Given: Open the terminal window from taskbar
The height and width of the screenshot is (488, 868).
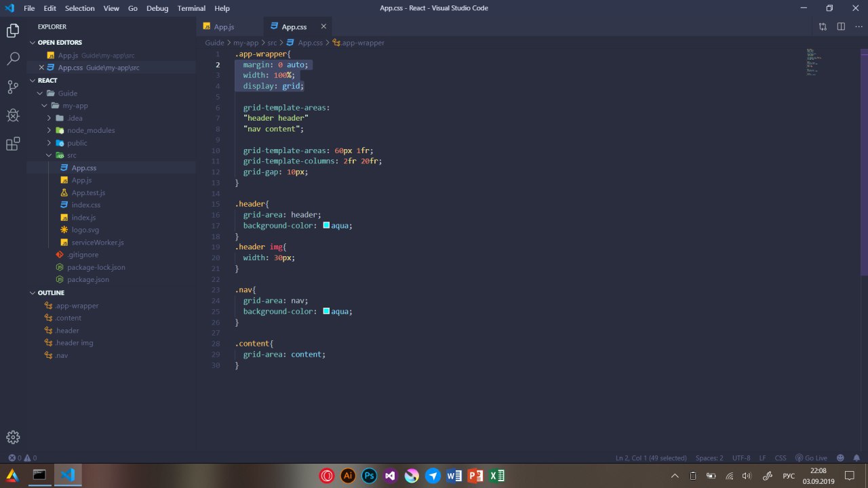Looking at the screenshot, I should click(x=39, y=475).
